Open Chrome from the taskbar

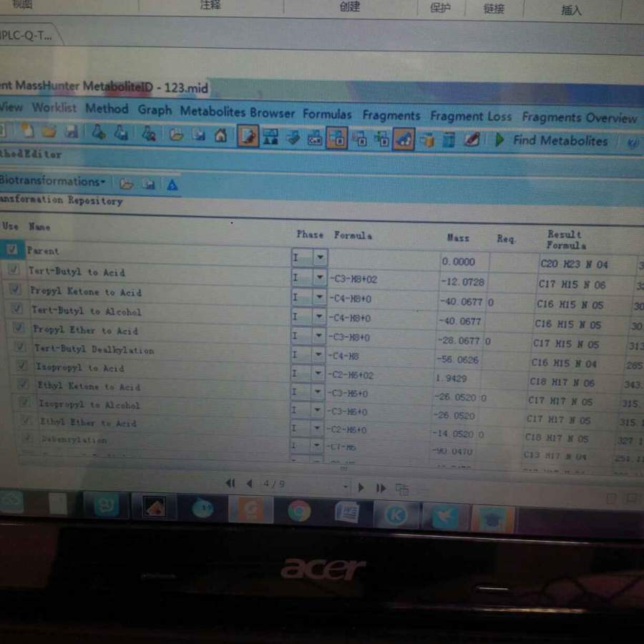(299, 511)
